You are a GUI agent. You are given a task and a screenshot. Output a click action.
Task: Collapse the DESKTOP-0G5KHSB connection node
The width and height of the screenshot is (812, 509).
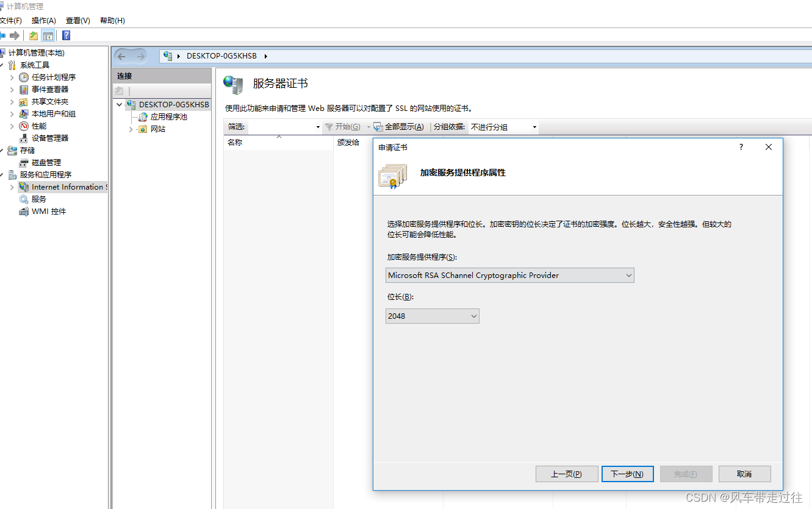click(120, 105)
